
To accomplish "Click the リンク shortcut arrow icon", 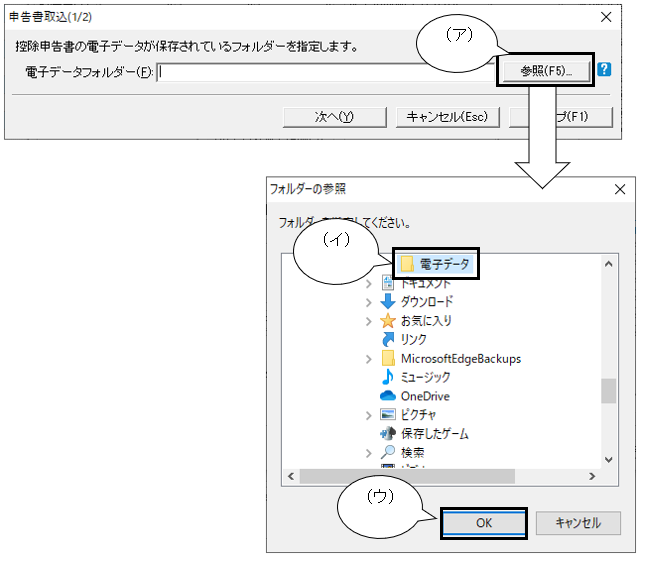I will [388, 339].
